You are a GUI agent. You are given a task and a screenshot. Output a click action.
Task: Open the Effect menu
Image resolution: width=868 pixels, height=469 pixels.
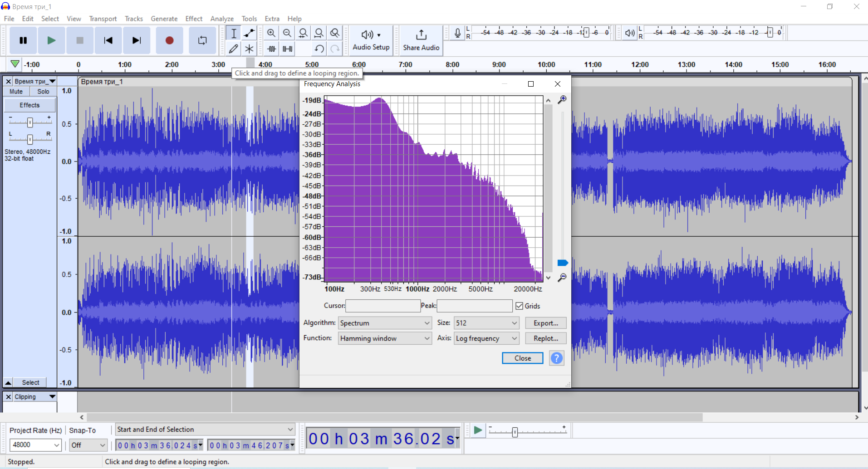tap(194, 19)
